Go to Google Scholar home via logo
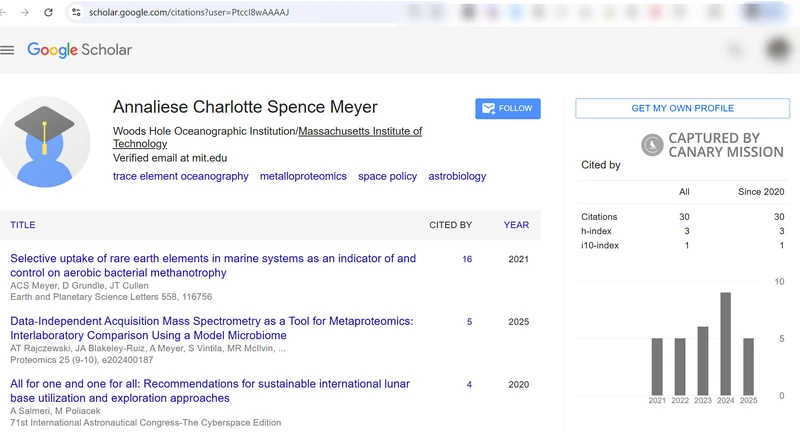 coord(80,50)
